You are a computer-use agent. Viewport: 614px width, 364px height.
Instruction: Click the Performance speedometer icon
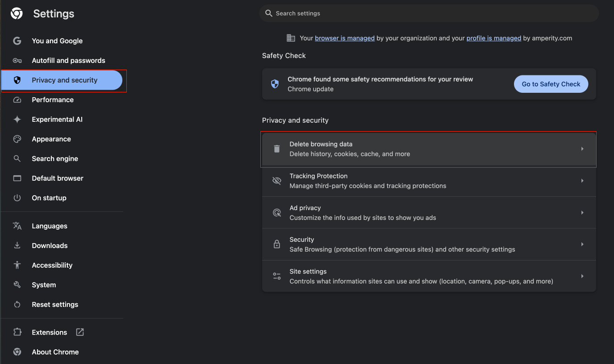17,100
